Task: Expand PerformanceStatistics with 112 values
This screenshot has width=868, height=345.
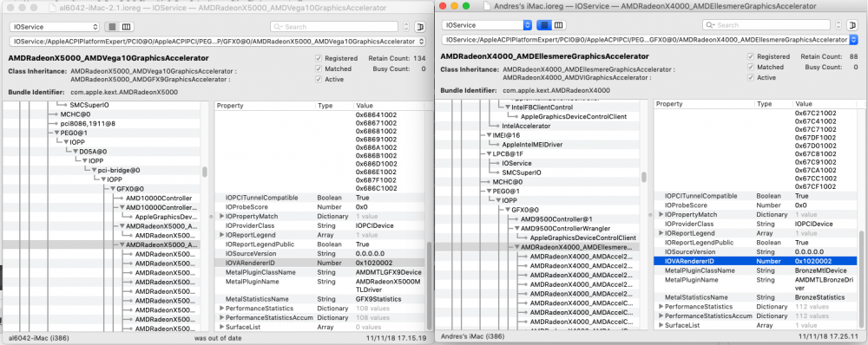Action: [661, 306]
